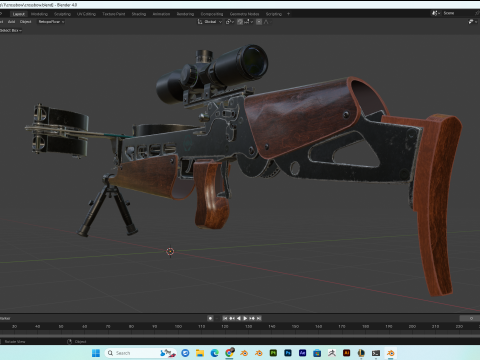Open the timeline Marker menu
Screen dimensions: 480x360
(5, 318)
